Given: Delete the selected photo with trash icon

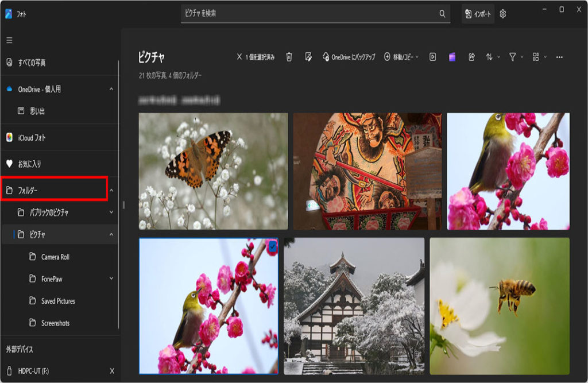Looking at the screenshot, I should [289, 57].
